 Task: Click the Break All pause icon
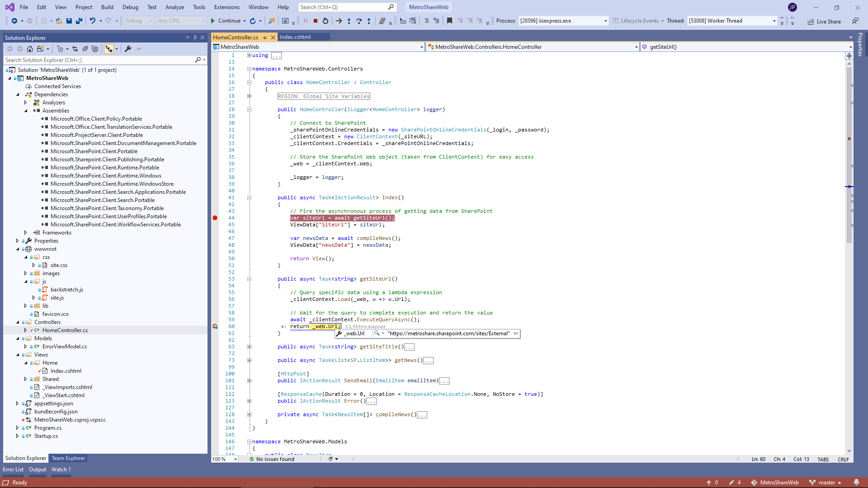tap(306, 21)
